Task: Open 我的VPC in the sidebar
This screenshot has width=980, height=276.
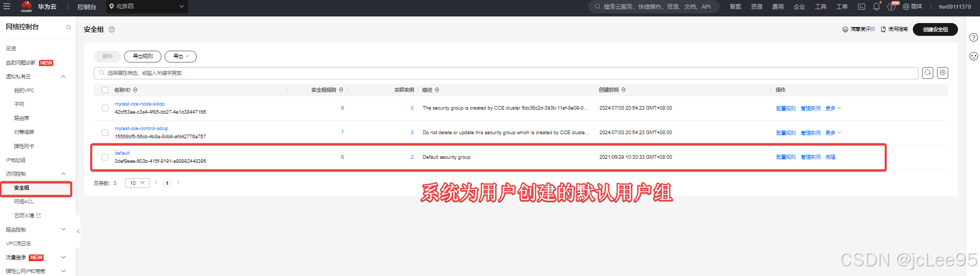Action: coord(24,91)
